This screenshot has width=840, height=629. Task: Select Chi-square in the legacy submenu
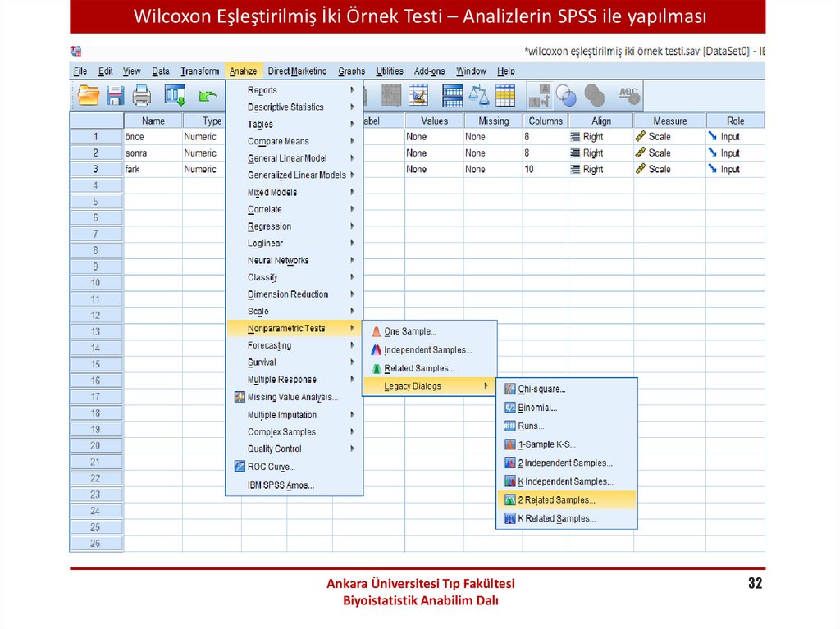[x=541, y=390]
